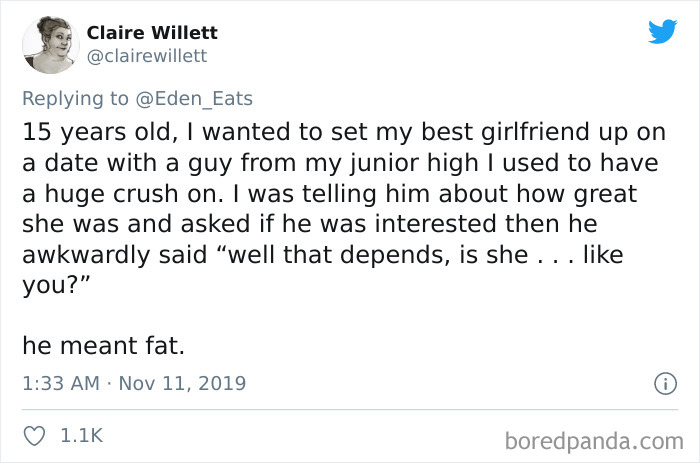Open Claire Willett's profile picture
This screenshot has height=463, width=700.
pos(49,44)
